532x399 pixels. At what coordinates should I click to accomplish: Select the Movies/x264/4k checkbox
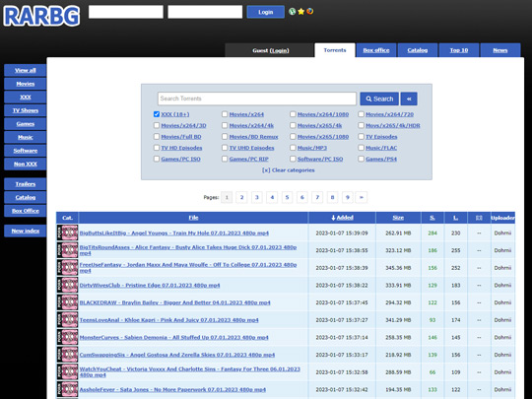pos(225,125)
